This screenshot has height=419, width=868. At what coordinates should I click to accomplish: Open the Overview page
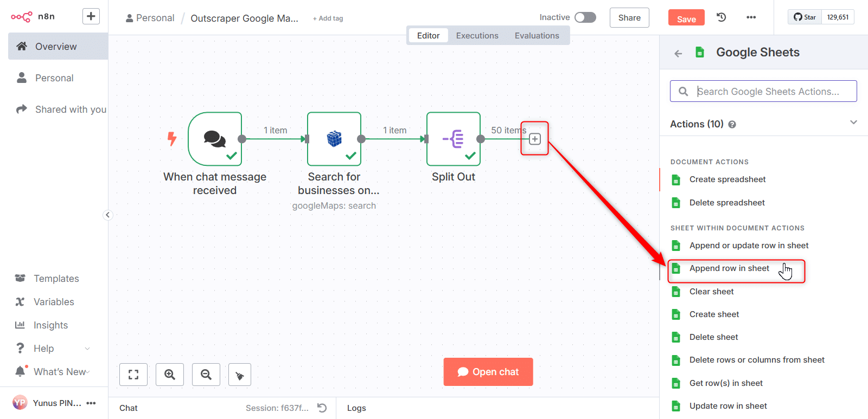click(x=58, y=47)
